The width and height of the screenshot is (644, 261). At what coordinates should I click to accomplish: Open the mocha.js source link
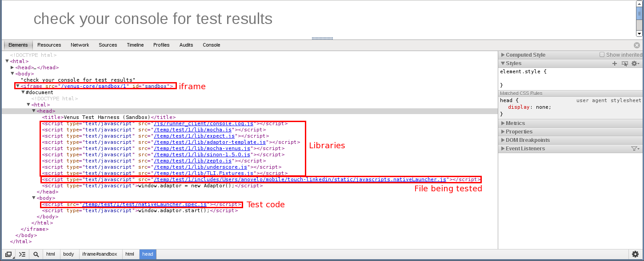click(x=194, y=130)
